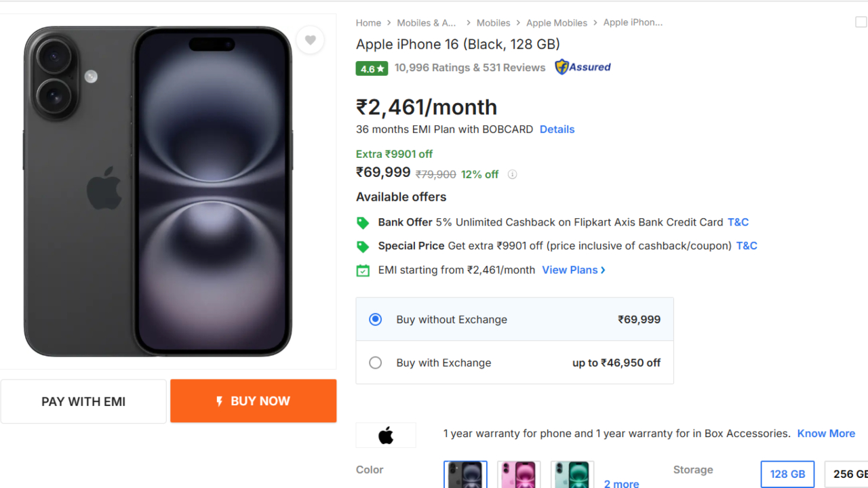Click the Special Price green tag icon
The height and width of the screenshot is (488, 868).
tap(363, 246)
